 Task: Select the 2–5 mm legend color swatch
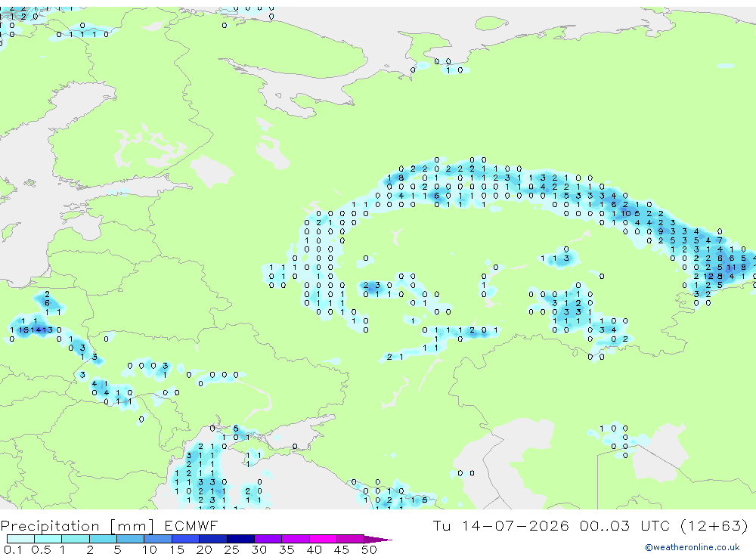103,539
